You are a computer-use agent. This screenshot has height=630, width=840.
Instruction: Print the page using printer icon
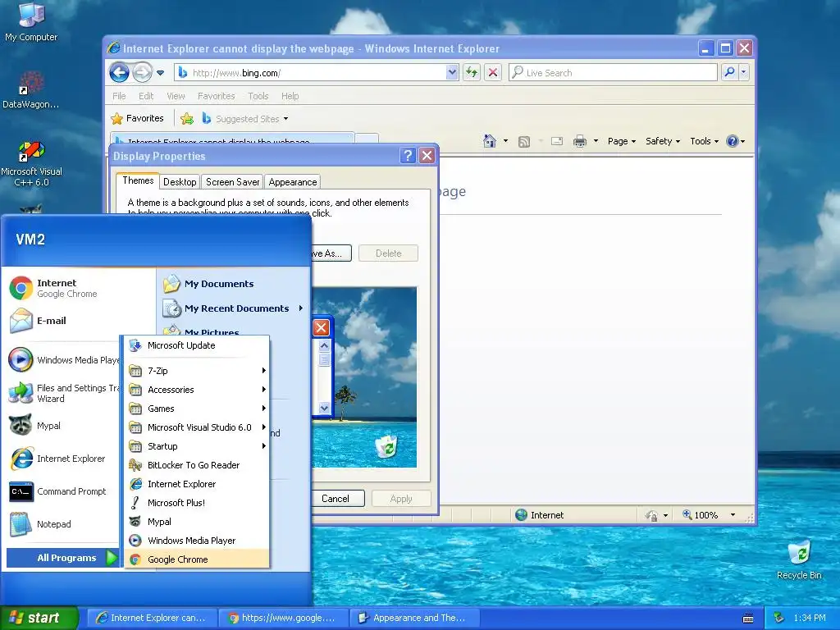tap(580, 141)
